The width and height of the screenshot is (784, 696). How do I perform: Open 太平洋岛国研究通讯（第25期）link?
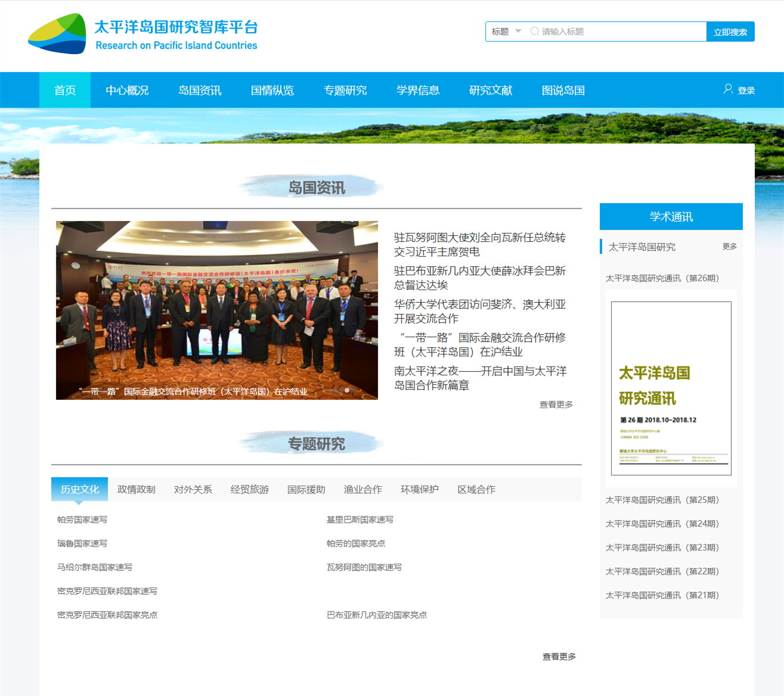(662, 500)
